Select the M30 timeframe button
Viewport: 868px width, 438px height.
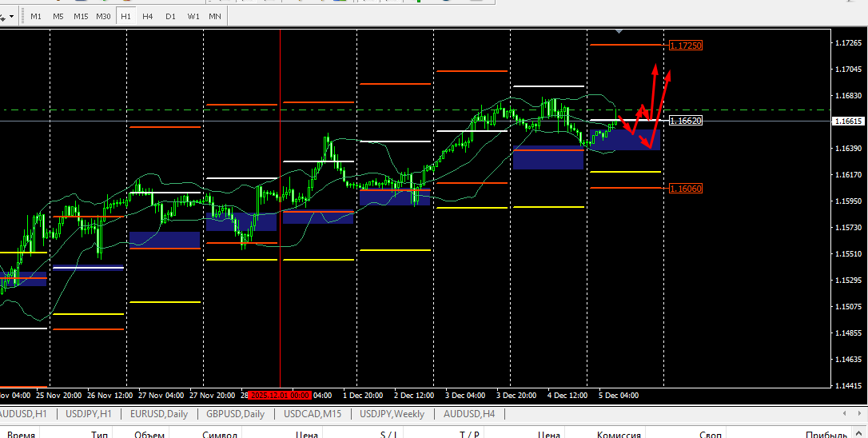[104, 16]
